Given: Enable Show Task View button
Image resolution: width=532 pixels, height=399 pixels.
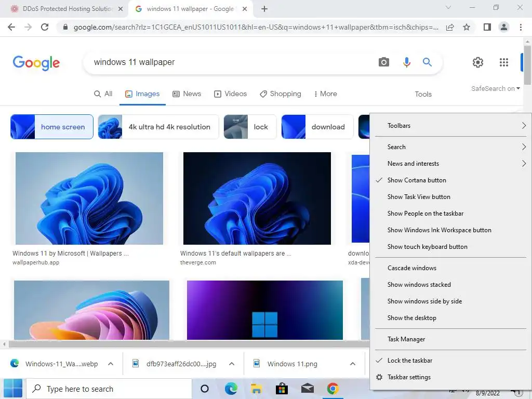Looking at the screenshot, I should [x=450, y=197].
